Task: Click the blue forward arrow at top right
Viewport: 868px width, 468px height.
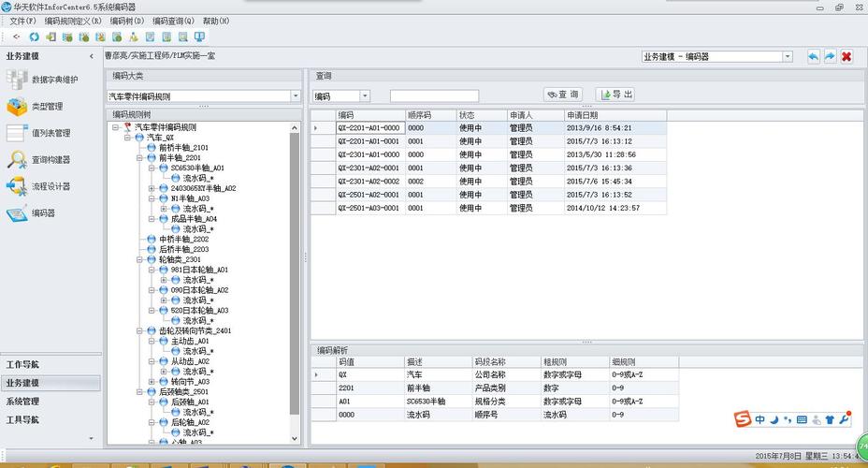Action: [x=830, y=56]
